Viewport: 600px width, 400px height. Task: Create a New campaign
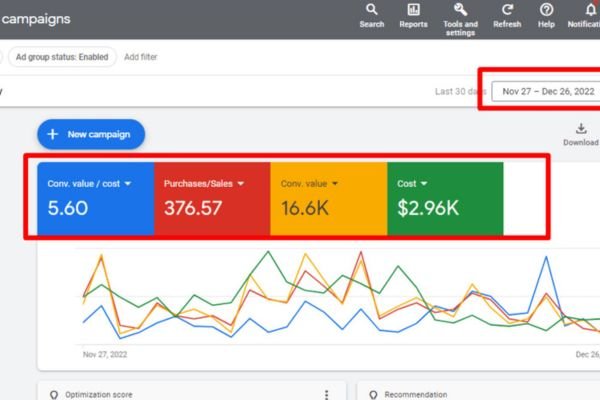click(x=91, y=134)
